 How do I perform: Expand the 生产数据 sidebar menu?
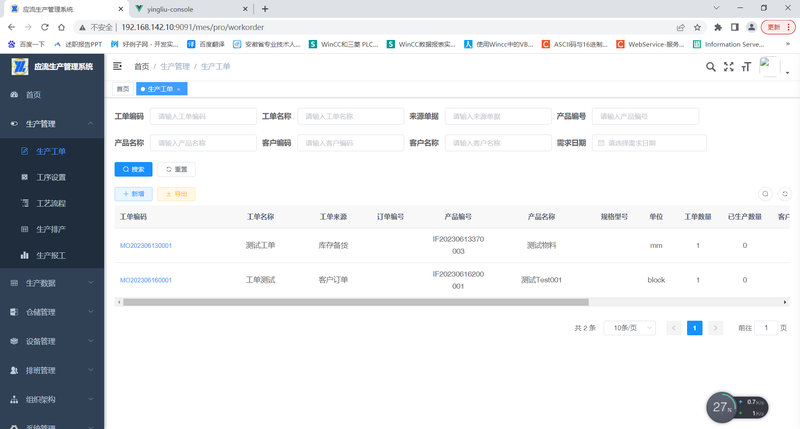(52, 283)
